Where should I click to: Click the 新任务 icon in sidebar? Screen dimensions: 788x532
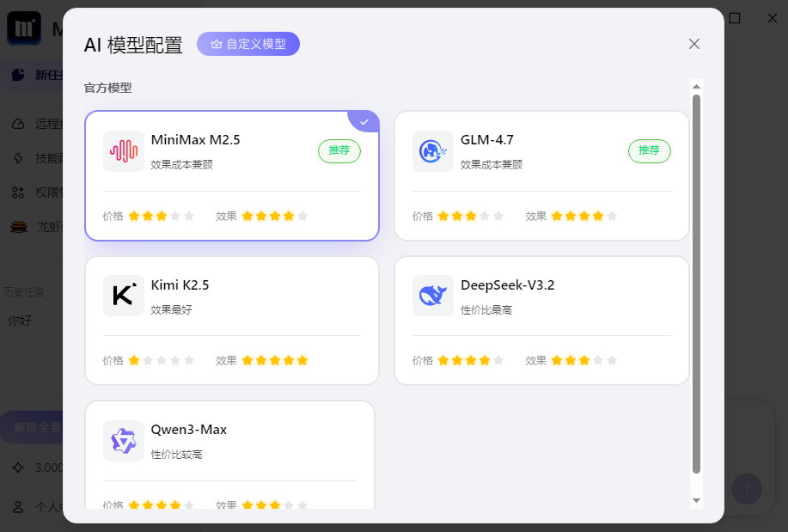(18, 75)
